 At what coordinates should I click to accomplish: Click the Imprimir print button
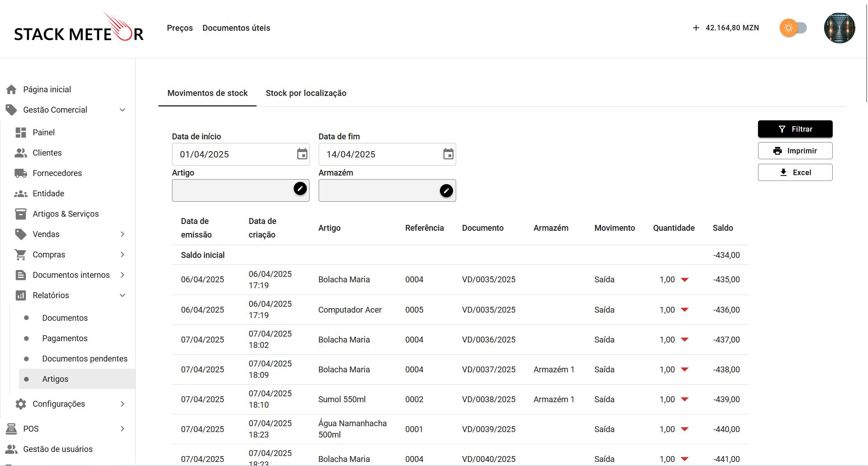click(795, 151)
